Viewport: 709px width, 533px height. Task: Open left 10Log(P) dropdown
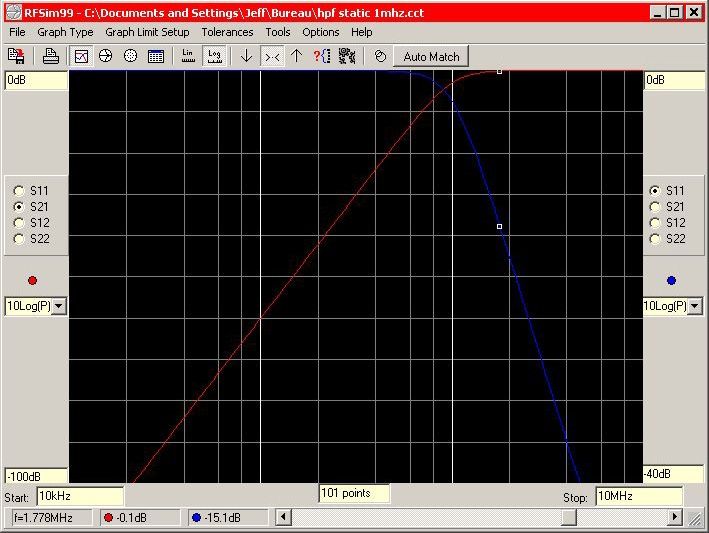[59, 306]
